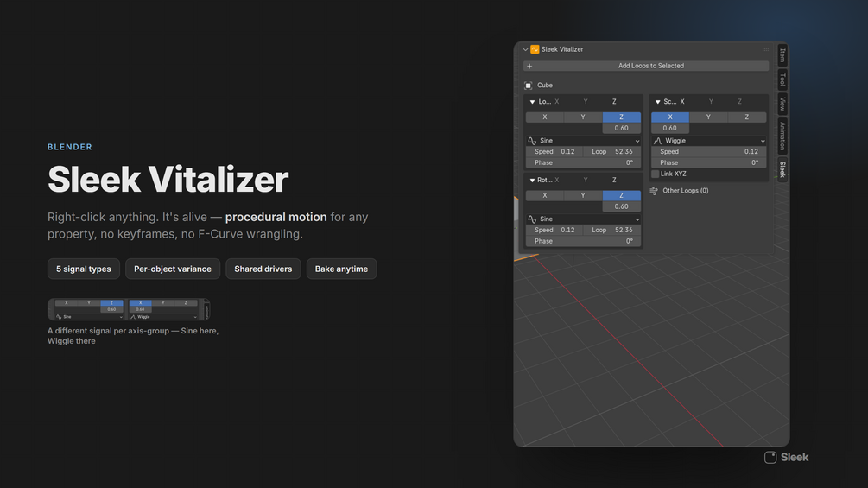The height and width of the screenshot is (488, 868).
Task: Open the Rotation Sine signal dropdown
Action: [x=584, y=219]
